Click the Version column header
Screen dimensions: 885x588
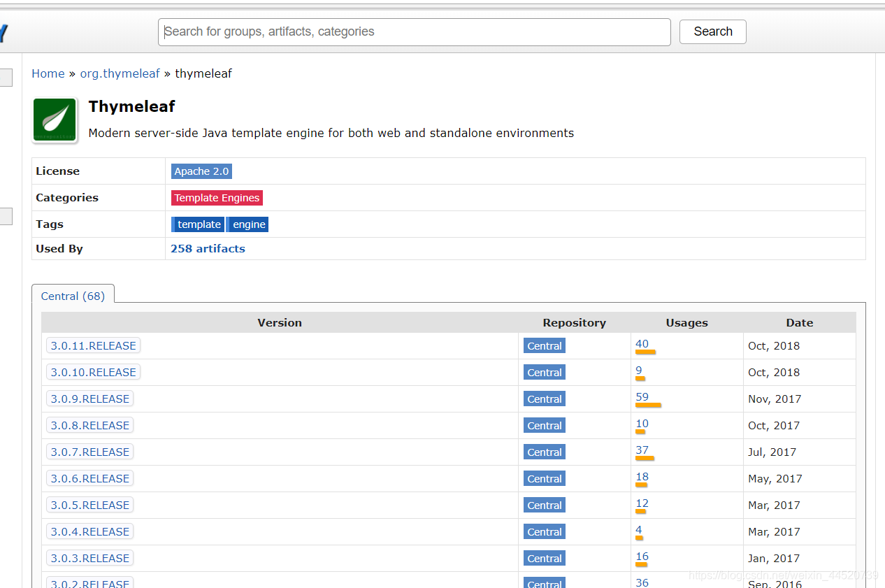click(280, 323)
